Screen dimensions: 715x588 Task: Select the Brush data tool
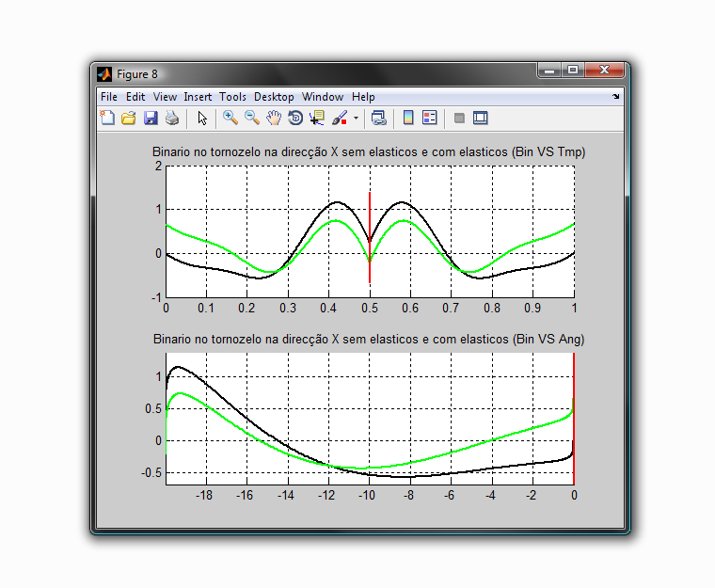(340, 119)
